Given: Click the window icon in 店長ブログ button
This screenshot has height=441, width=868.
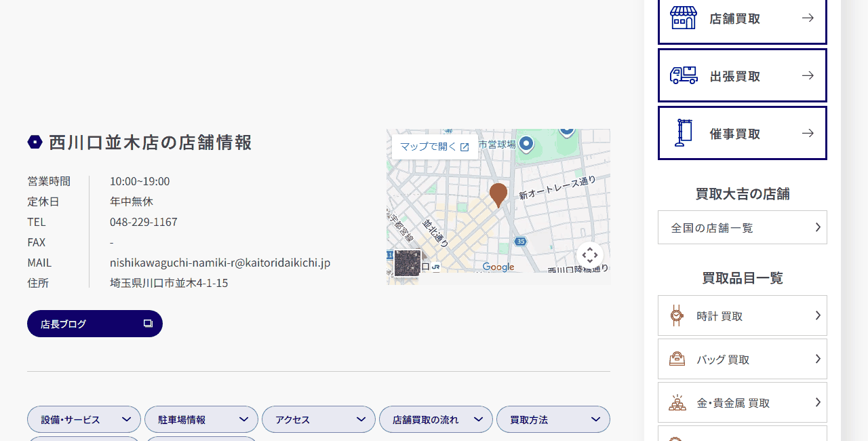Looking at the screenshot, I should 148,324.
